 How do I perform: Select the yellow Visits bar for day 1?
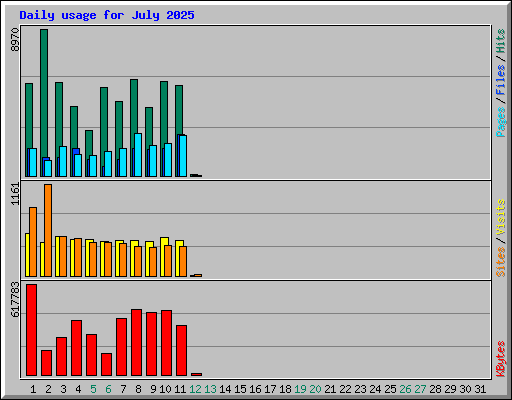(27, 255)
